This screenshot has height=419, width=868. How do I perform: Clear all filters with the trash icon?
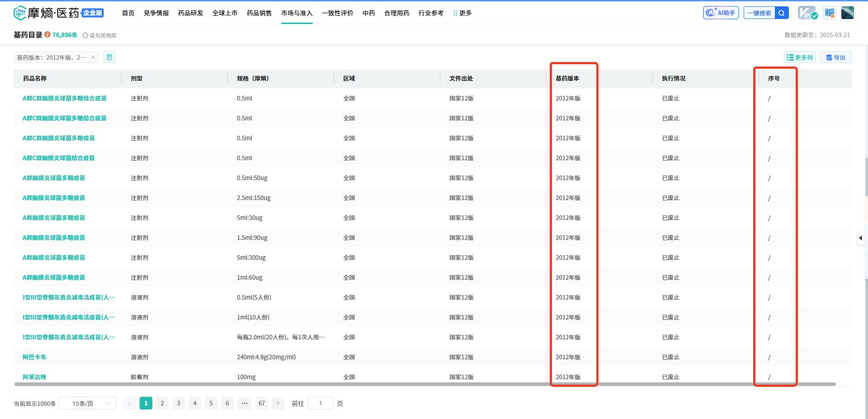click(x=109, y=57)
